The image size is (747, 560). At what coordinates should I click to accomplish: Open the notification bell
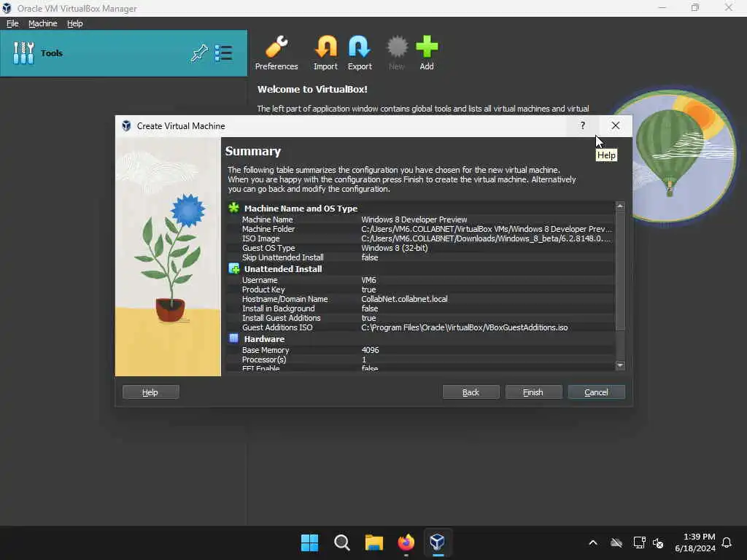click(x=727, y=542)
